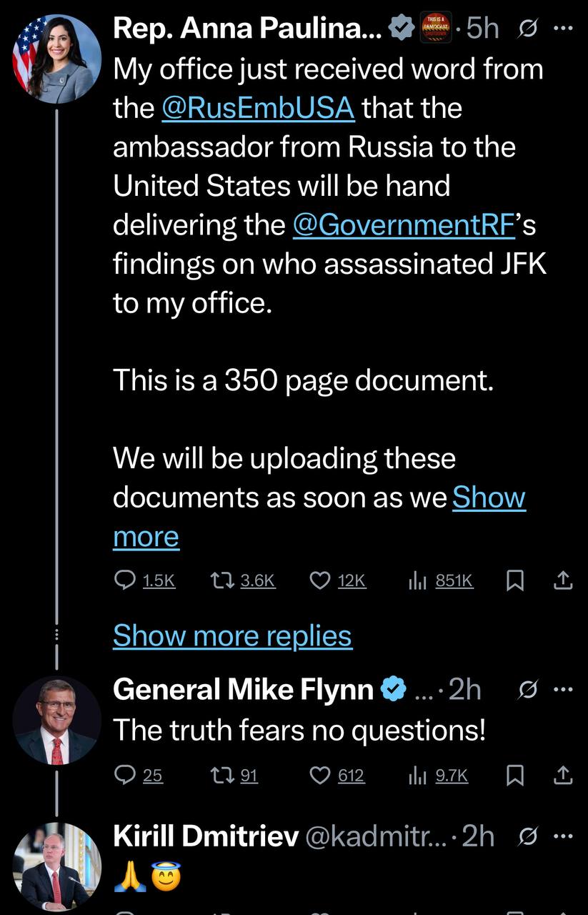This screenshot has height=915, width=588.
Task: Show more replies in the thread
Action: pyautogui.click(x=232, y=635)
